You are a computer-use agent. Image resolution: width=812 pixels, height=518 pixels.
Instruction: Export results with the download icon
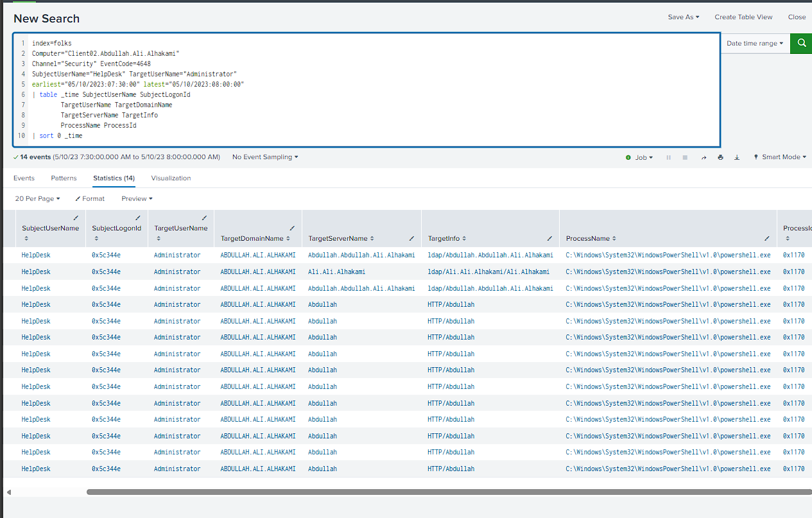pyautogui.click(x=737, y=157)
